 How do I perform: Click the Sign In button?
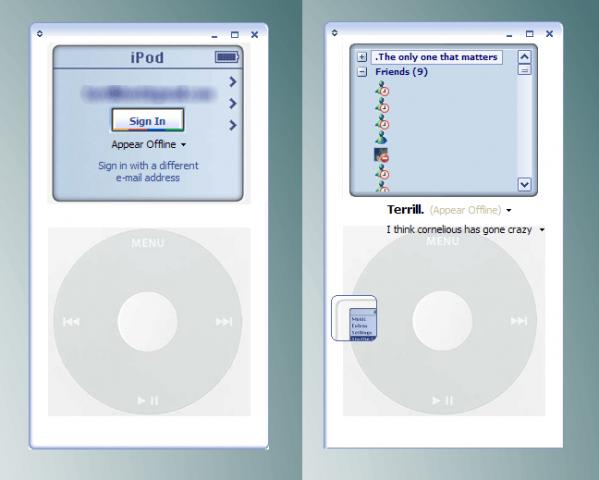pos(148,120)
